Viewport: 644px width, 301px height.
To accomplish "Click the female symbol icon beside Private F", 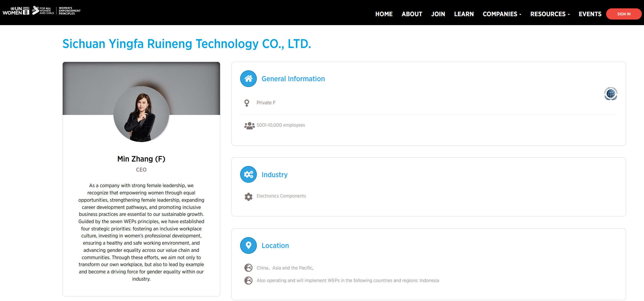I will [x=247, y=103].
